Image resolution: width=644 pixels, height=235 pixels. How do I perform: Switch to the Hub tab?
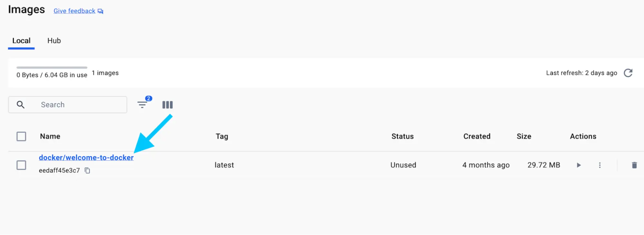point(53,41)
